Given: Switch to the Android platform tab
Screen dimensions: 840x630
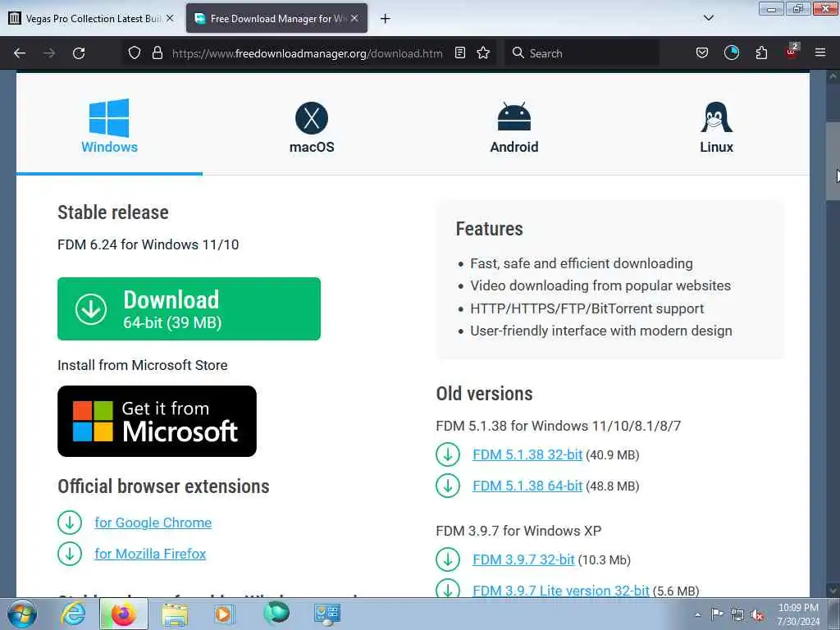Looking at the screenshot, I should (x=514, y=126).
